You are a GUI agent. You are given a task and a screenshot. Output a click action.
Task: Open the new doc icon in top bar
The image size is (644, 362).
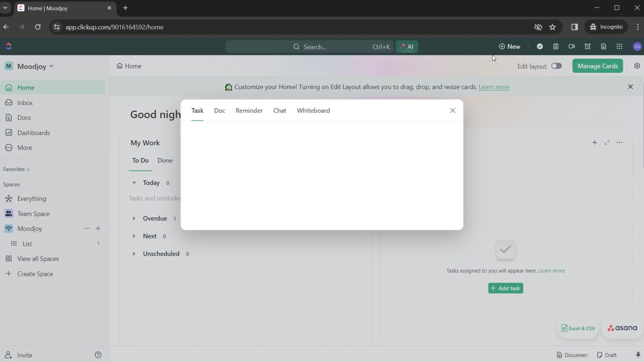(x=603, y=47)
